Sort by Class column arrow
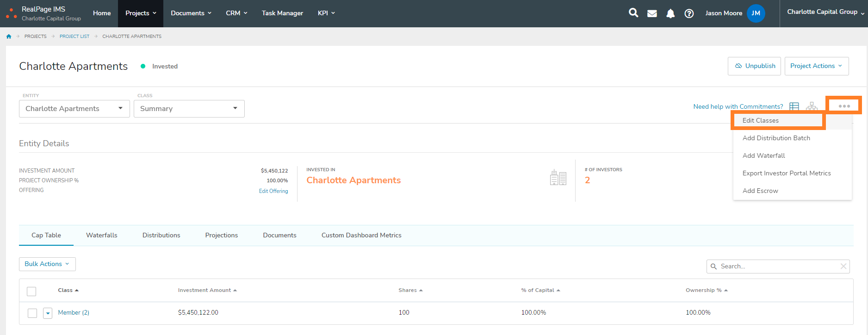Screen dimensions: 868x335 [76, 290]
